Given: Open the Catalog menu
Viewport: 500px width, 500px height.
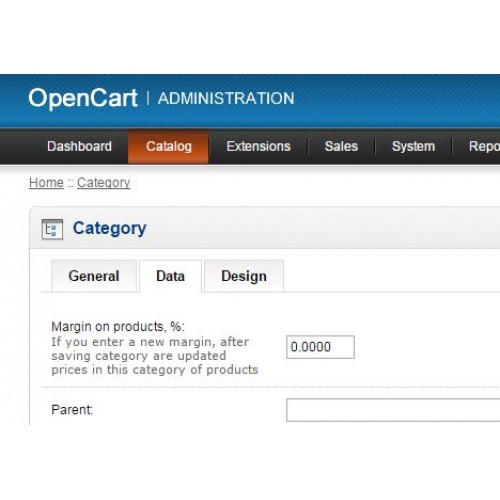Looking at the screenshot, I should pos(169,147).
